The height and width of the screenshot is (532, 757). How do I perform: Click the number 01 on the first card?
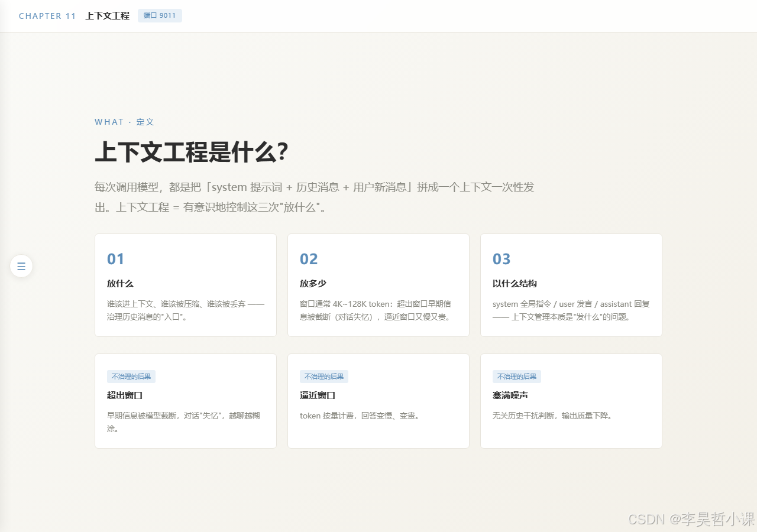point(116,259)
